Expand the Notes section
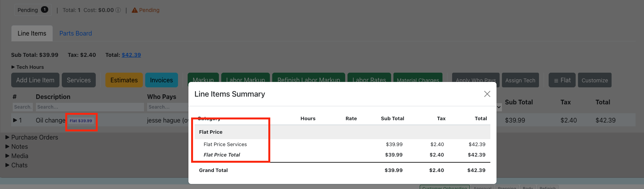Screen dimensions: 644x189 point(7,146)
